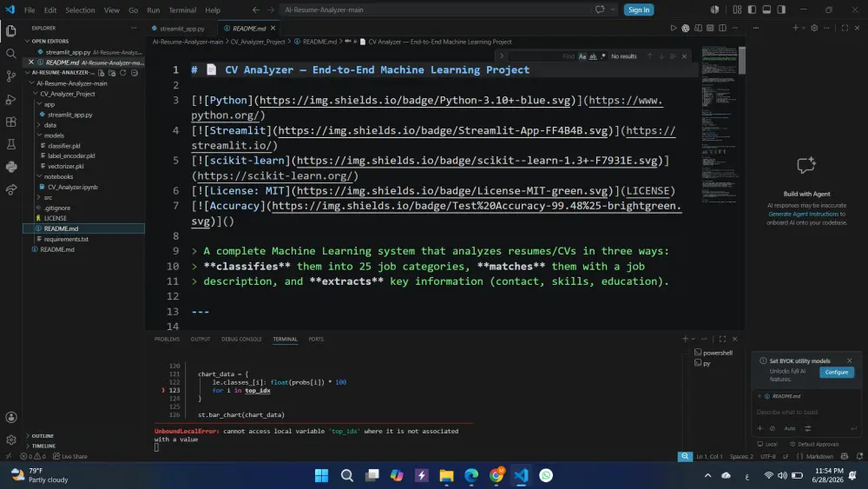This screenshot has width=868, height=489.
Task: Click Markdown language mode in status bar
Action: (819, 456)
